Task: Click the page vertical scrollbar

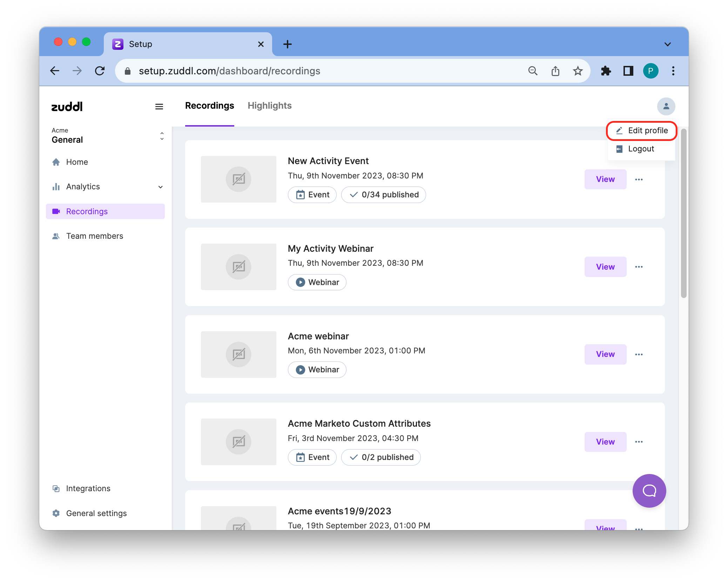Action: coord(683,213)
